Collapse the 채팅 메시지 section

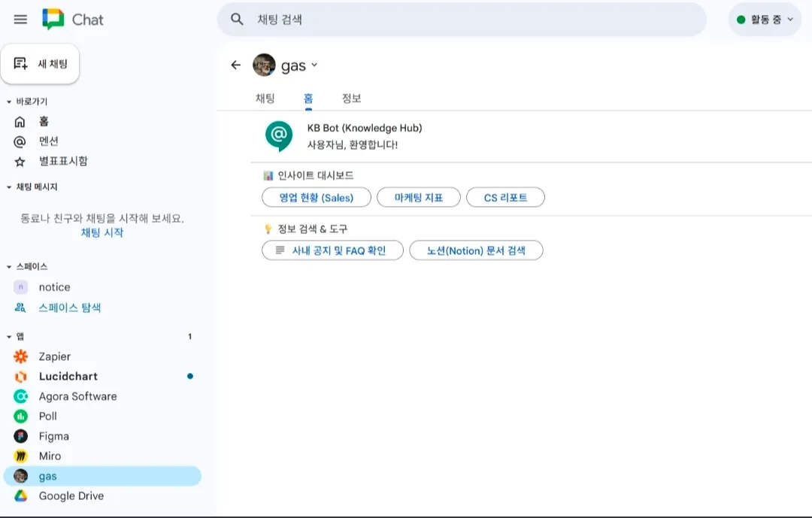pyautogui.click(x=9, y=187)
